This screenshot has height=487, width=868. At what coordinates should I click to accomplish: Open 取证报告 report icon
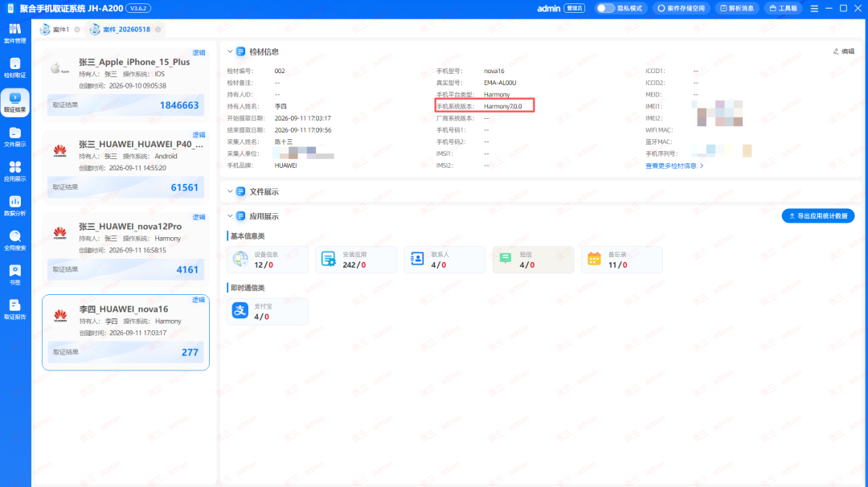(x=15, y=309)
